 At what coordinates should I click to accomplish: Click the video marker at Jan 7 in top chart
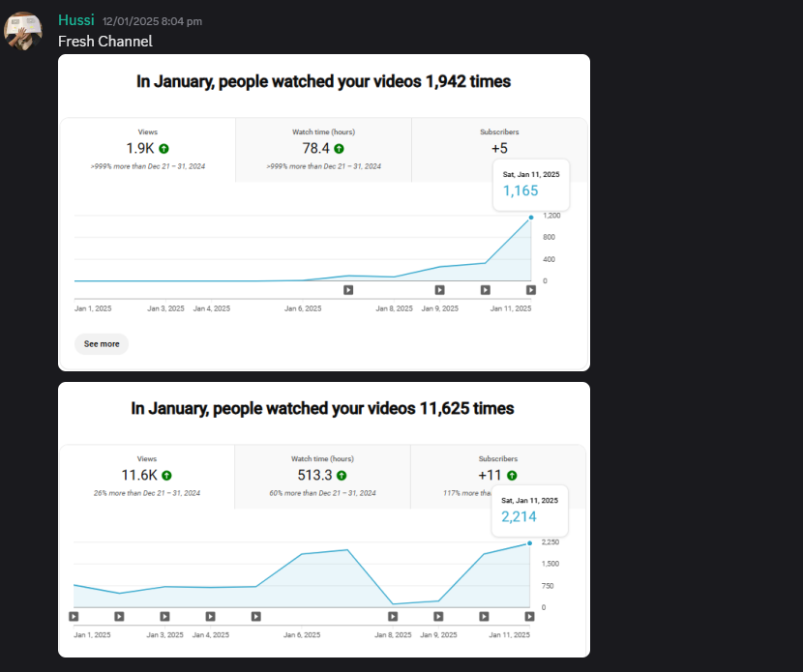(x=348, y=290)
